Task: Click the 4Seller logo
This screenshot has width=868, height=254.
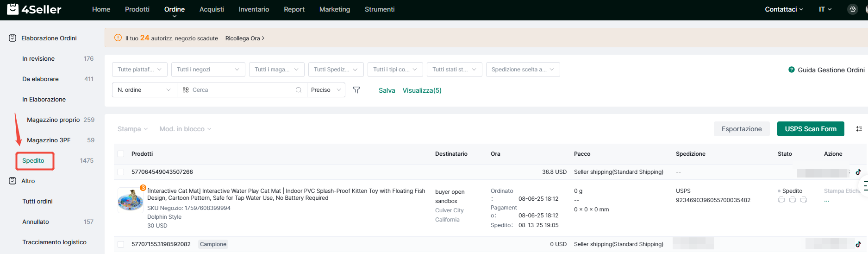Action: tap(34, 9)
